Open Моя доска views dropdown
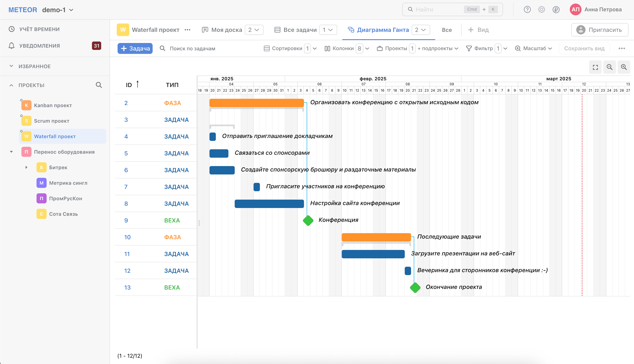This screenshot has width=634, height=364. click(254, 30)
